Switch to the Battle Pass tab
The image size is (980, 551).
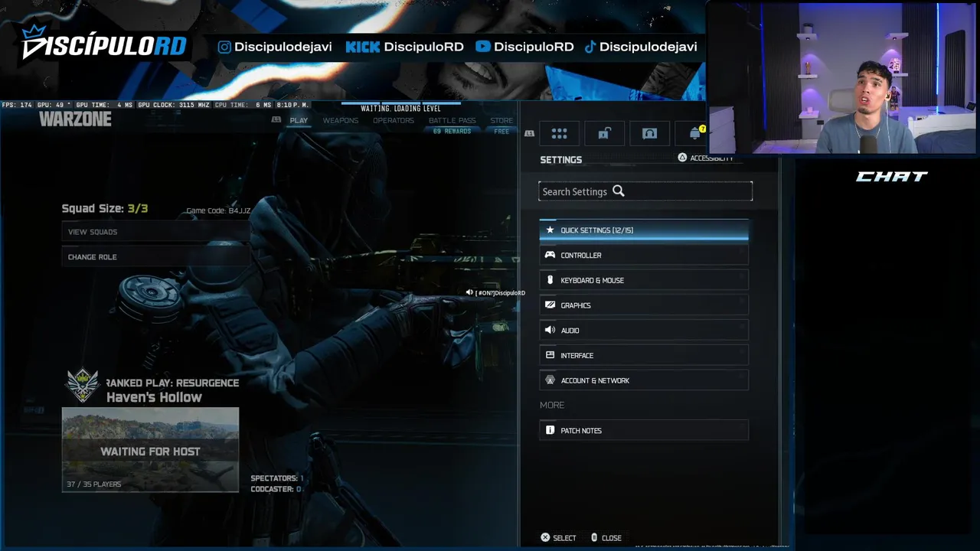pyautogui.click(x=452, y=120)
